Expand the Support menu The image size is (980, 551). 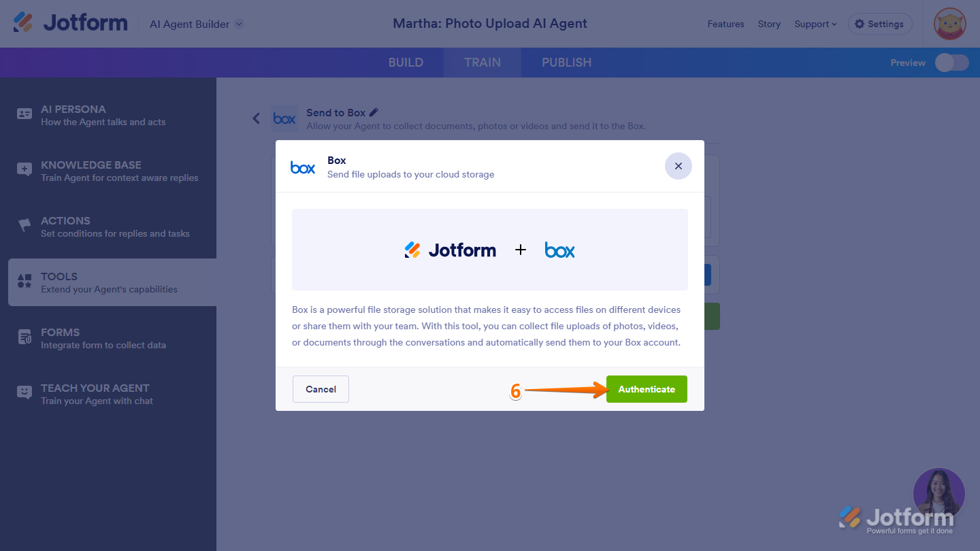pyautogui.click(x=815, y=24)
